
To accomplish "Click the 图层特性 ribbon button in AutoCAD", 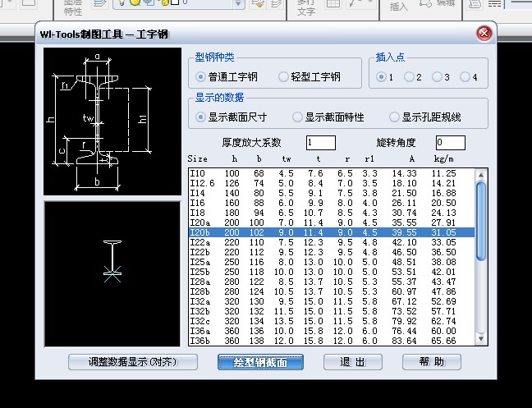I will (73, 7).
